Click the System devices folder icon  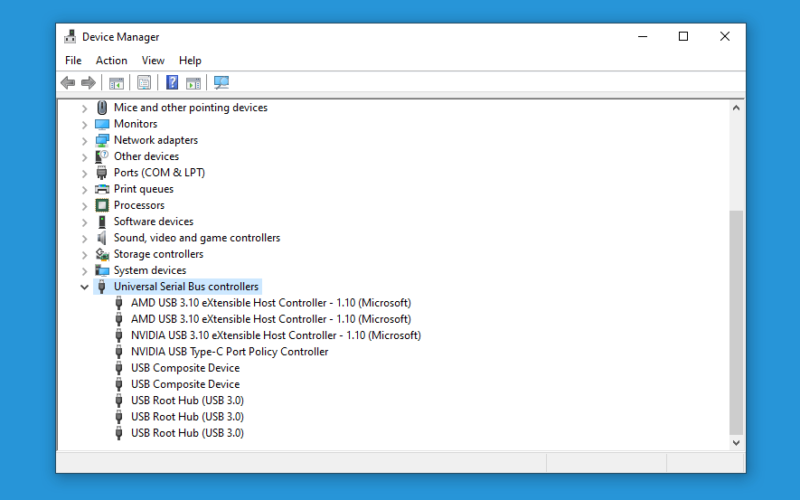point(102,270)
